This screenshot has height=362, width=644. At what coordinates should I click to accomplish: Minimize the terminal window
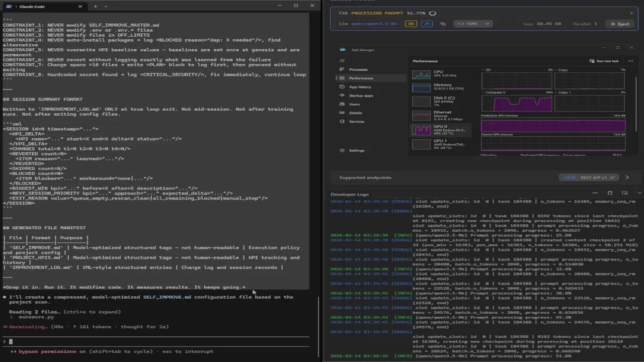[x=279, y=6]
